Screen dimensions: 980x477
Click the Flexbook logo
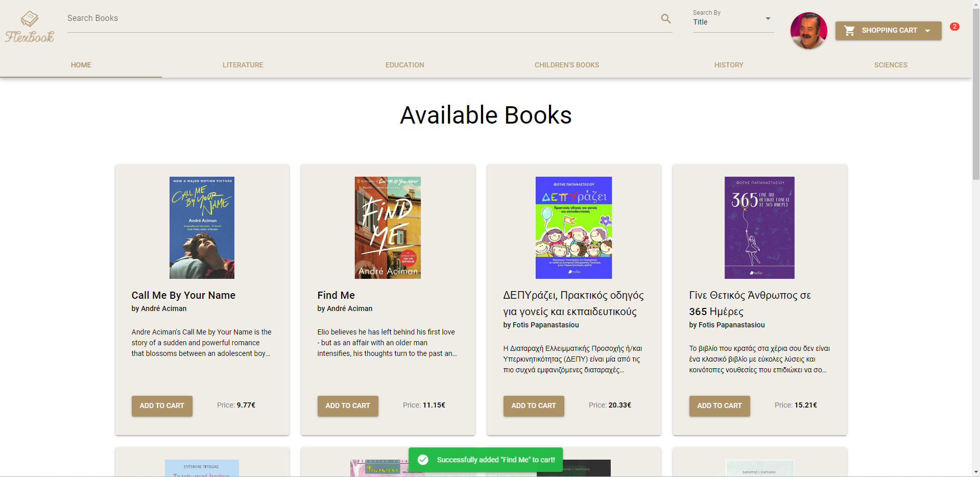pos(30,28)
